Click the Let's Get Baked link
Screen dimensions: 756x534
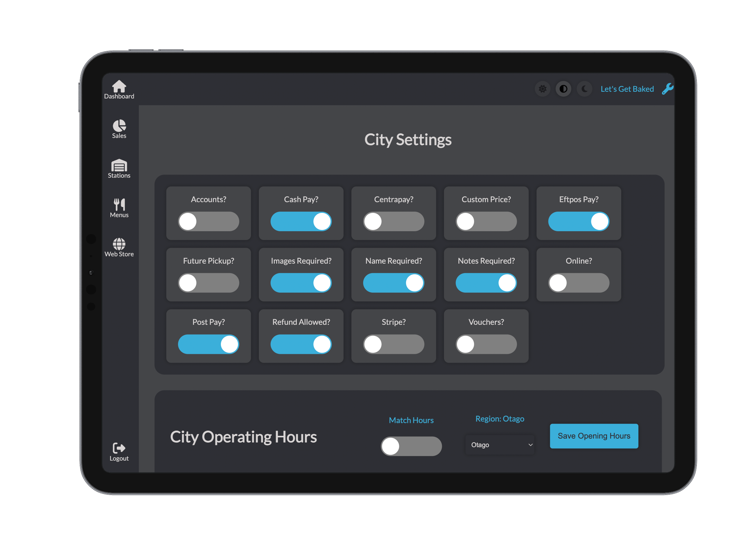click(x=627, y=89)
